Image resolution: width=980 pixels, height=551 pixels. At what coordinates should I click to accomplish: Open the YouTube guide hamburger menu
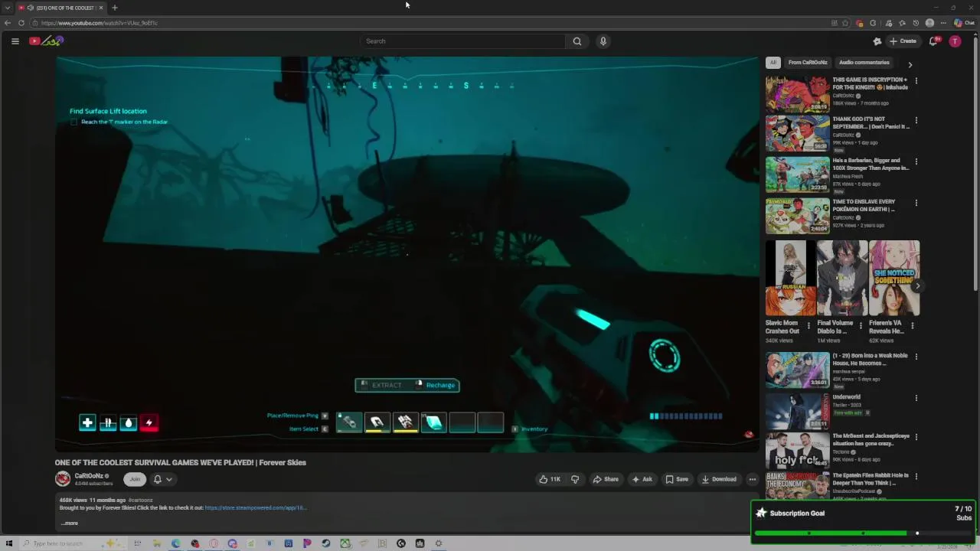click(15, 41)
